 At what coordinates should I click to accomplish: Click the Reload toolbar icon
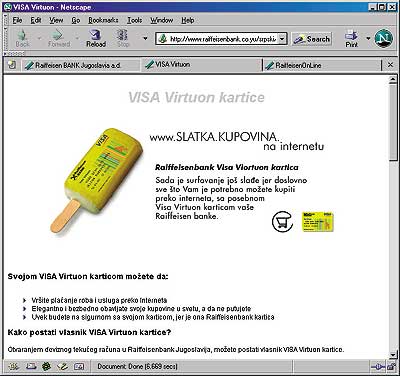pyautogui.click(x=96, y=37)
